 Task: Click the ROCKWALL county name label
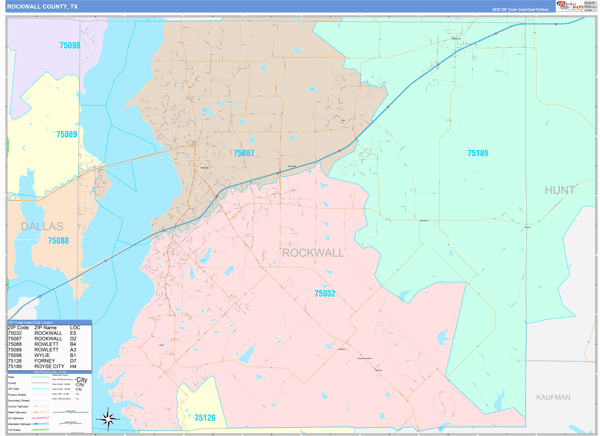(313, 253)
